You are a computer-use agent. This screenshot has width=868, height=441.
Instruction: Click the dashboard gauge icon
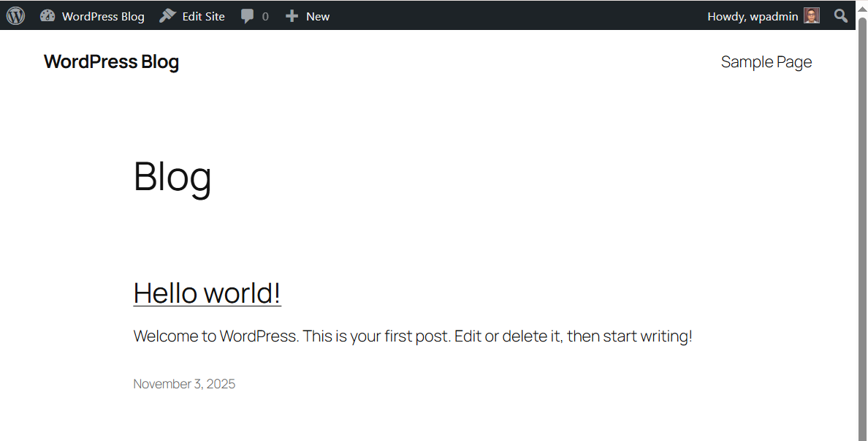[x=47, y=15]
